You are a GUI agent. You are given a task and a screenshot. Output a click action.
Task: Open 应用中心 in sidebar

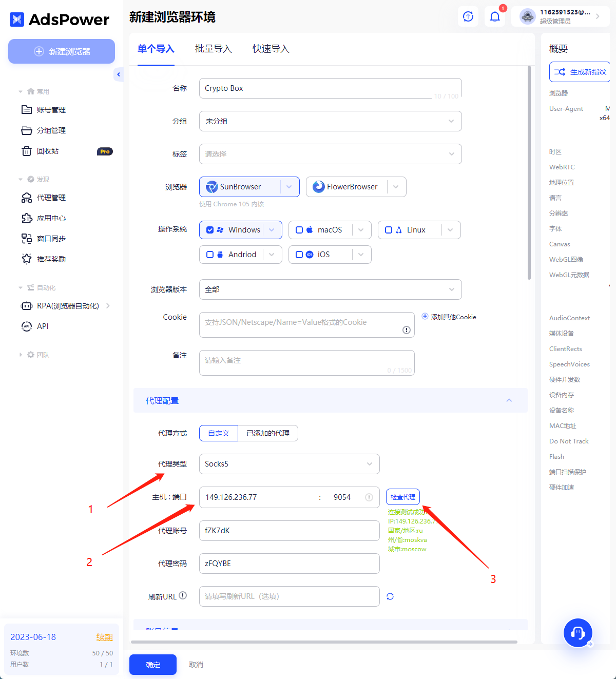pyautogui.click(x=51, y=218)
